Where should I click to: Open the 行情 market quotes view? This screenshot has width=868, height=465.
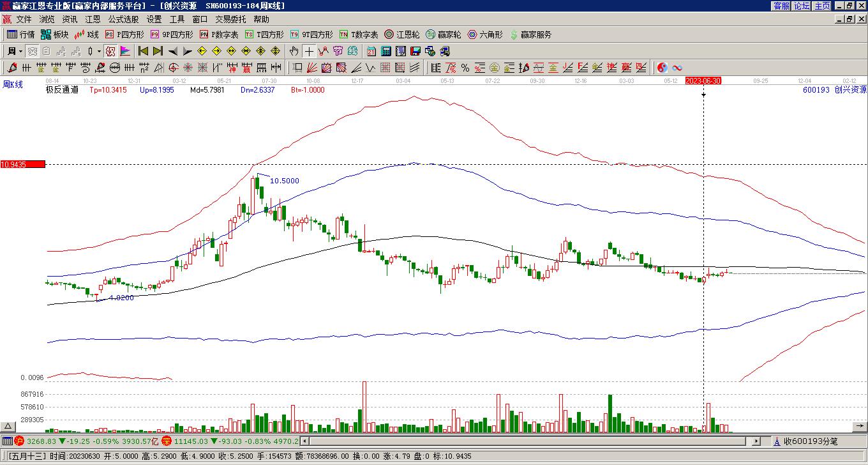(20, 34)
